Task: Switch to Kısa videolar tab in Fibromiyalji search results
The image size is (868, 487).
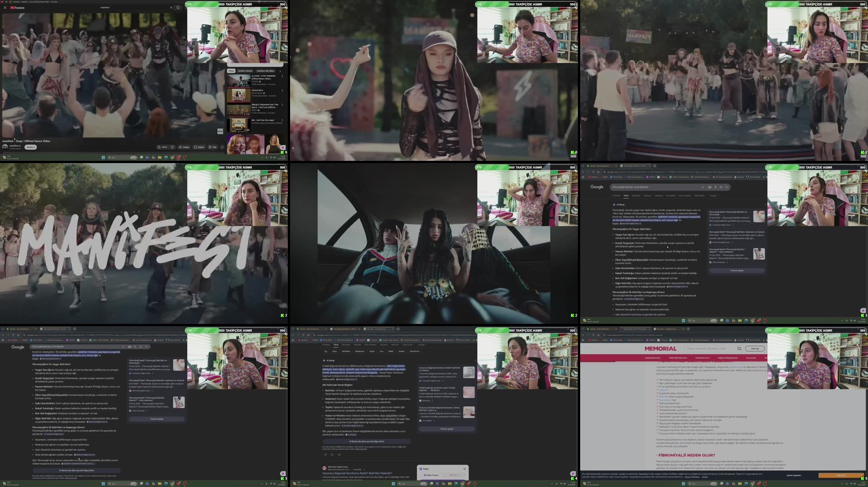Action: coord(684,196)
